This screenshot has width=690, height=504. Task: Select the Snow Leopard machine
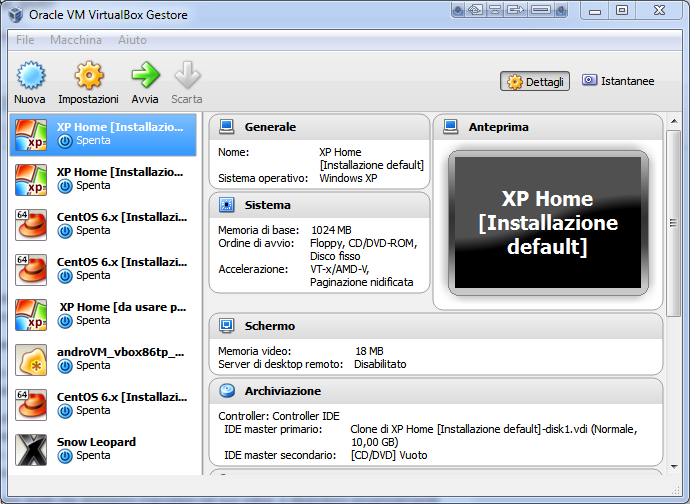(103, 450)
